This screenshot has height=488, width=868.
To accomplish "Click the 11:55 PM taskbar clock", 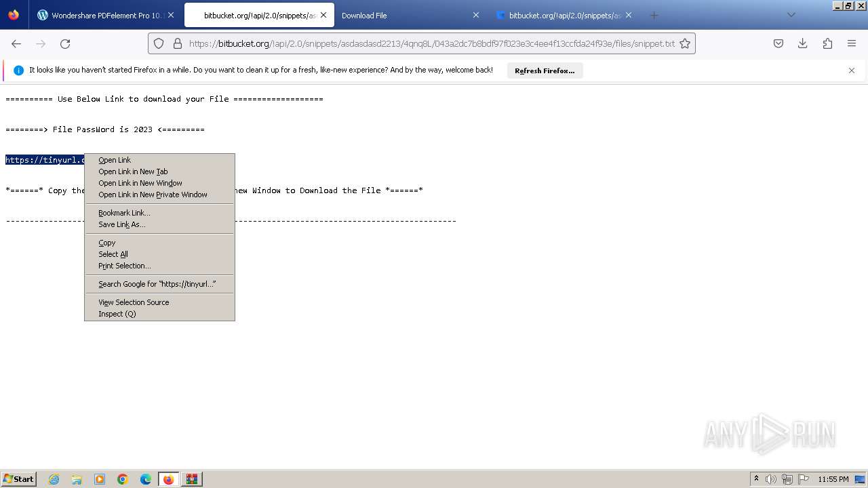I will 833,479.
